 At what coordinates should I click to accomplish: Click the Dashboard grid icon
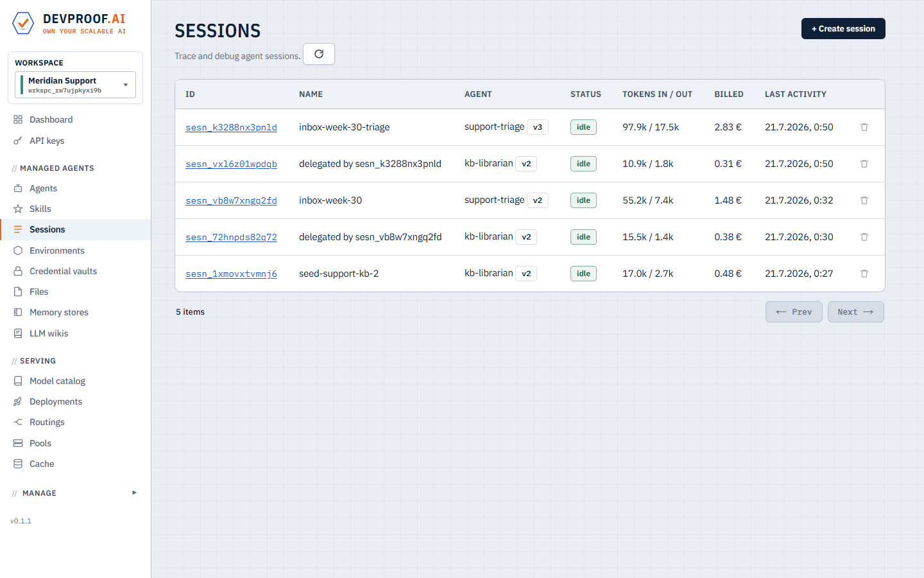tap(18, 119)
